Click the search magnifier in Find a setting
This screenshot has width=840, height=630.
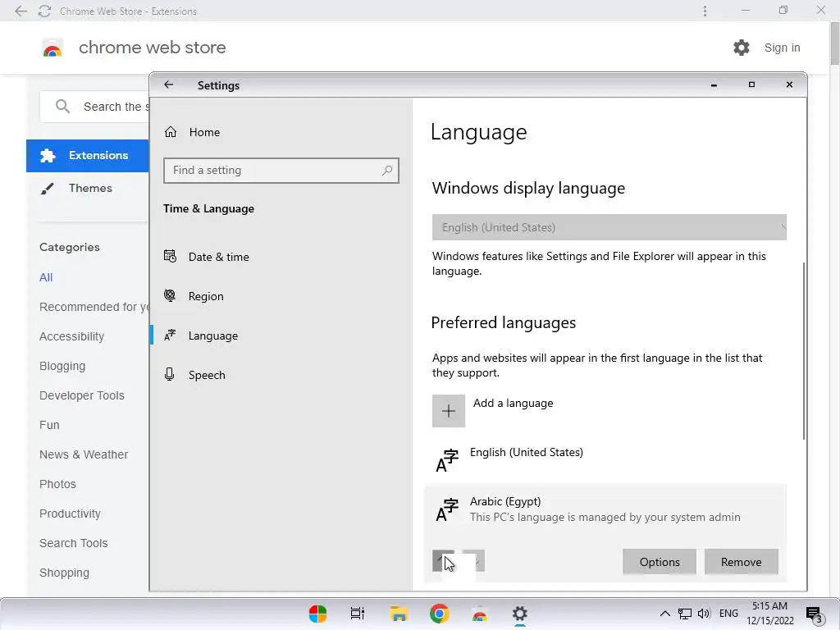click(x=387, y=171)
